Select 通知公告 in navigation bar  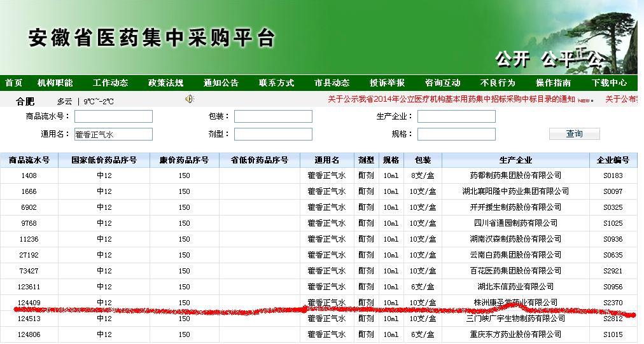point(221,83)
